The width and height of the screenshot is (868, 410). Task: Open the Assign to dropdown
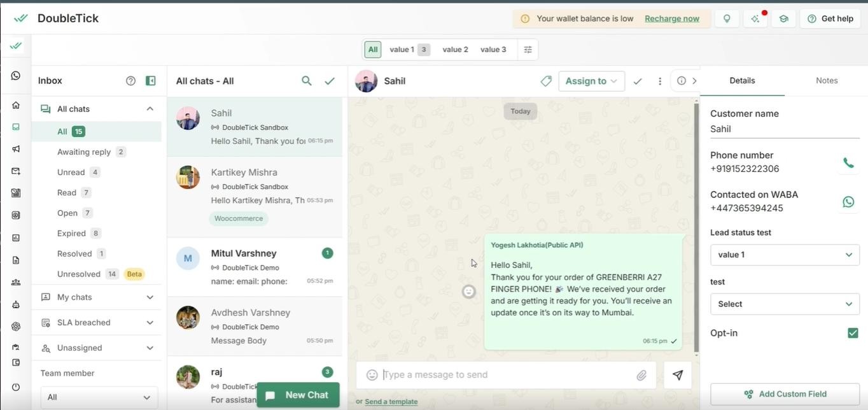pos(591,81)
